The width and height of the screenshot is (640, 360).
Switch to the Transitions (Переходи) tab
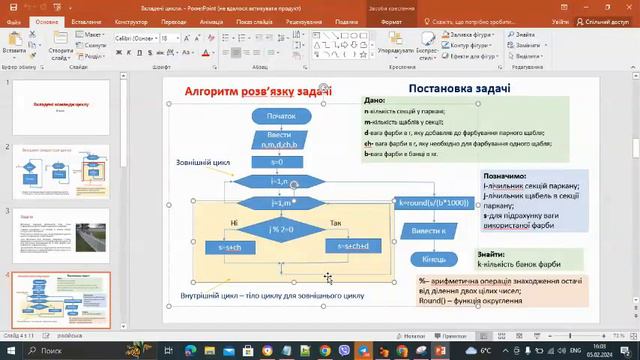click(x=173, y=22)
